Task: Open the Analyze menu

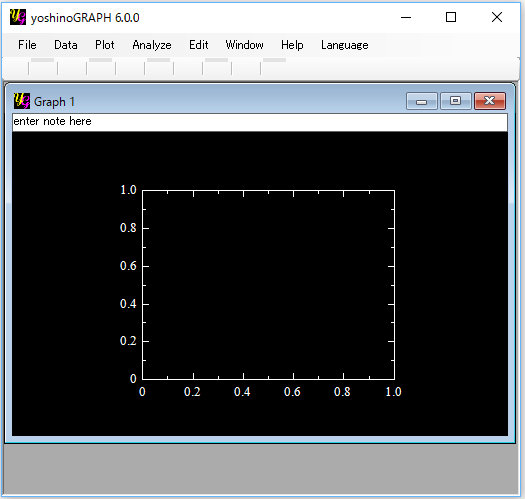Action: [x=152, y=45]
